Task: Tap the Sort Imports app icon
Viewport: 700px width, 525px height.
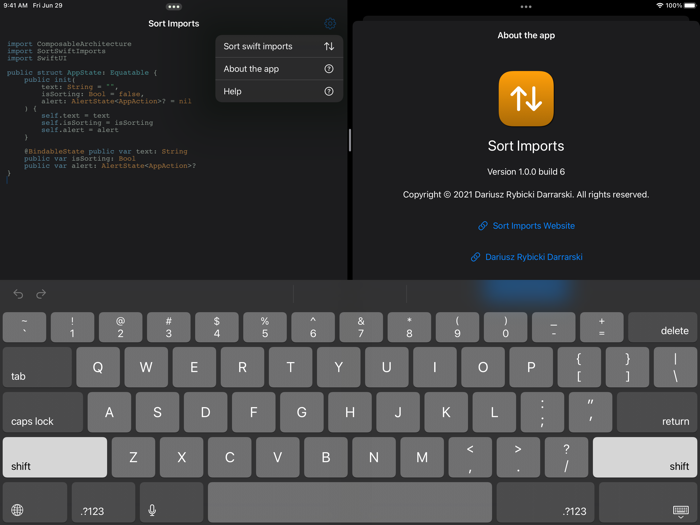Action: coord(526,99)
